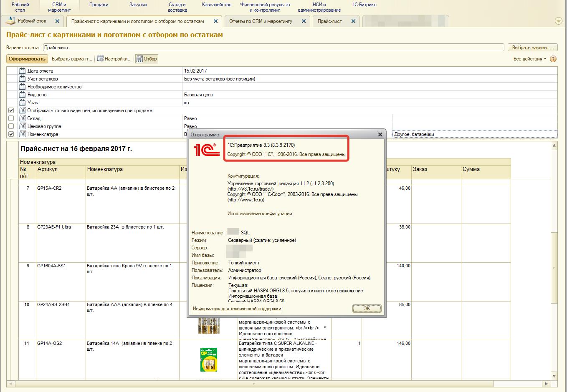Viewport: 567px width, 392px height.
Task: Open Настройки with the gear table icon
Action: [114, 59]
